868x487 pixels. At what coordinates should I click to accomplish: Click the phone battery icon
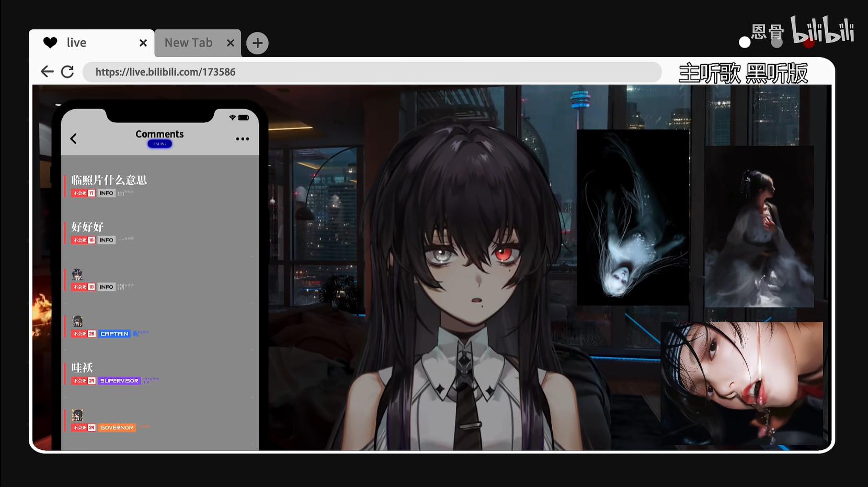243,118
